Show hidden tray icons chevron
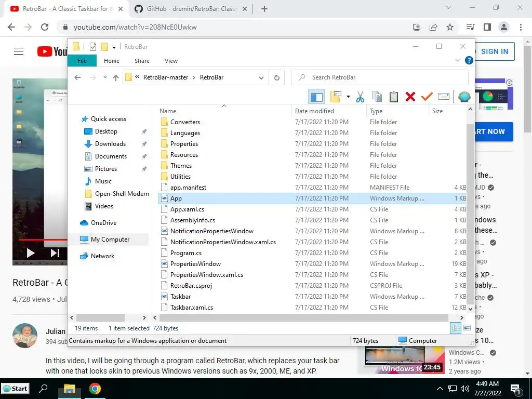 click(440, 389)
